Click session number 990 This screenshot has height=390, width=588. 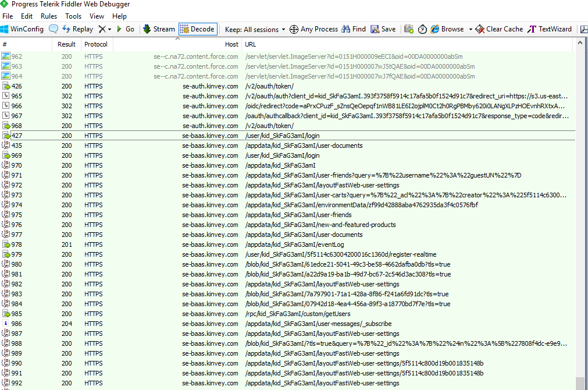pyautogui.click(x=16, y=363)
